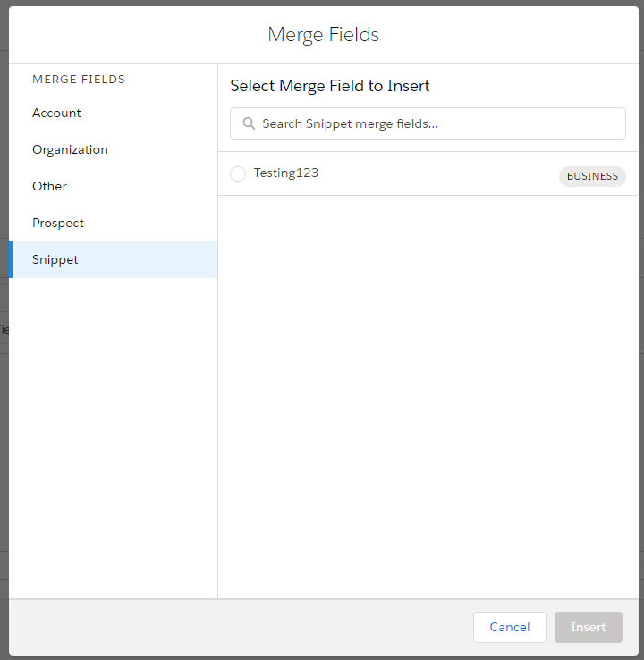Click the Testing123 snippet name
Viewport: 644px width, 660px height.
pos(286,173)
